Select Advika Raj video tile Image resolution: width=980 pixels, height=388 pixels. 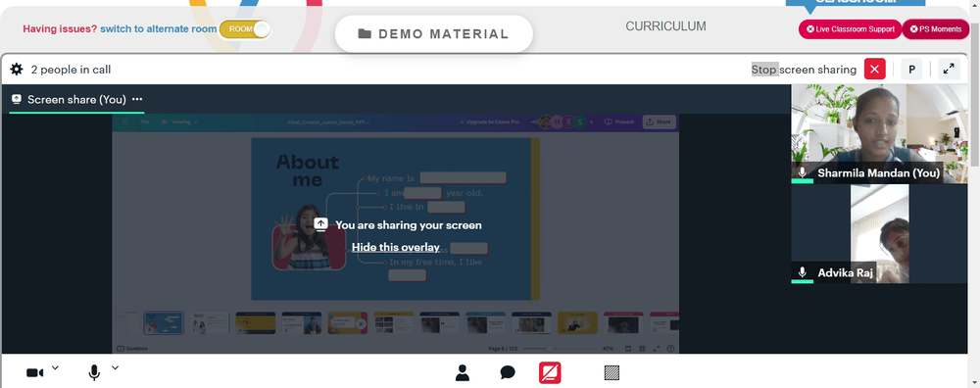879,233
